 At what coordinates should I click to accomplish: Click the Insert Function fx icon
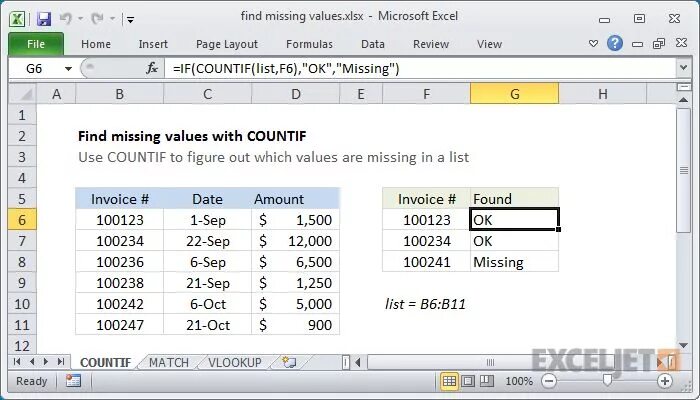(152, 68)
